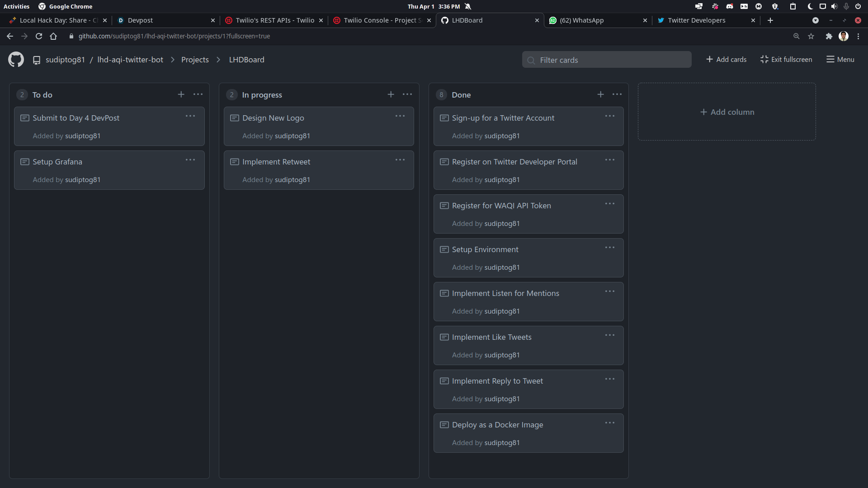Open Design New Logo card options

(400, 116)
